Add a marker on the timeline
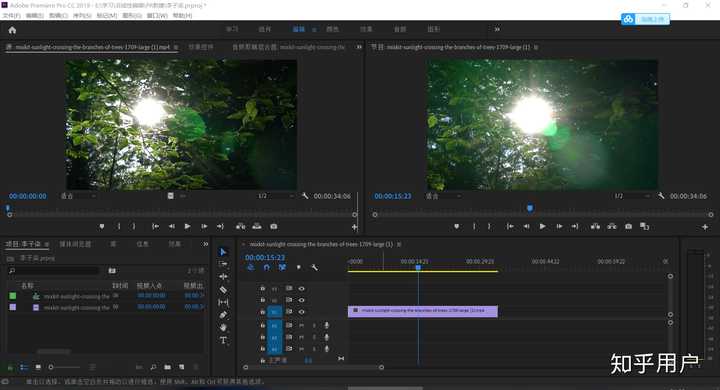 click(298, 267)
